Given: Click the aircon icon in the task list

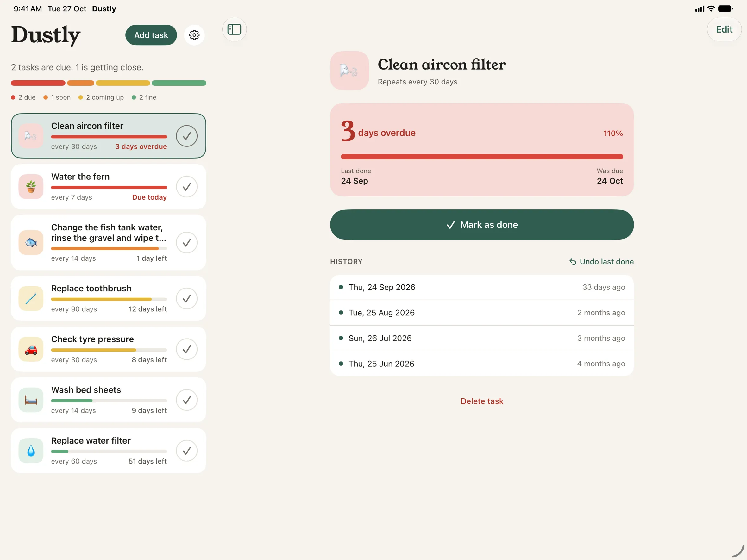Looking at the screenshot, I should click(31, 136).
